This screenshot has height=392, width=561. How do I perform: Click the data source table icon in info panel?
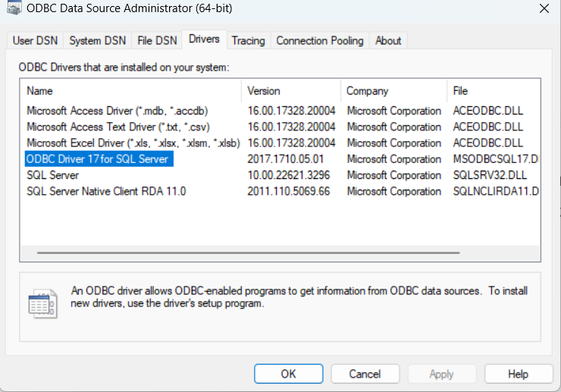(x=42, y=304)
